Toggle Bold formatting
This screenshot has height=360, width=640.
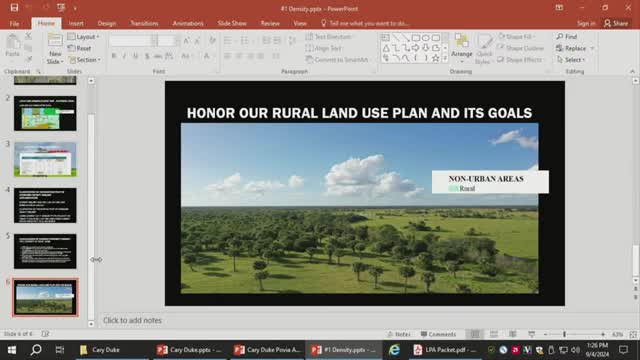click(x=114, y=56)
